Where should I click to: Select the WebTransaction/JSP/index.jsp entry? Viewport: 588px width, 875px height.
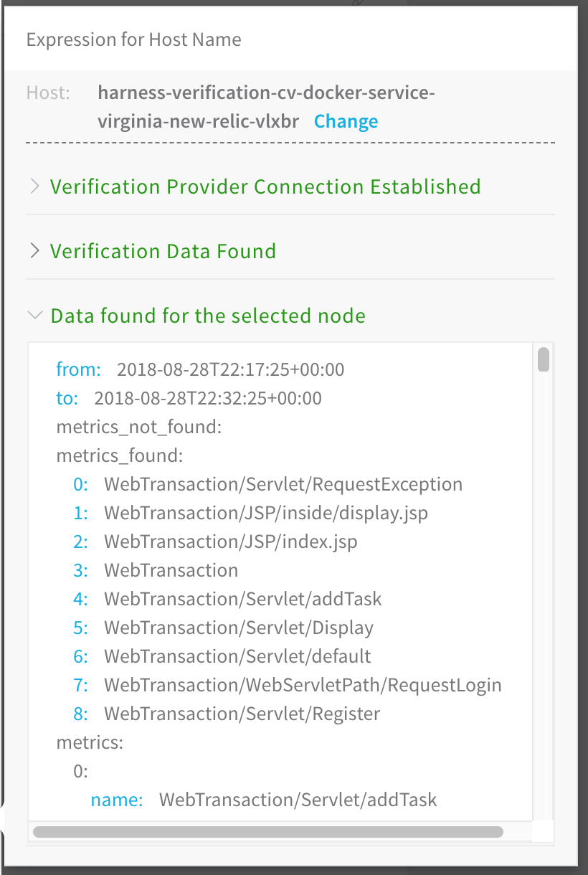tap(231, 541)
